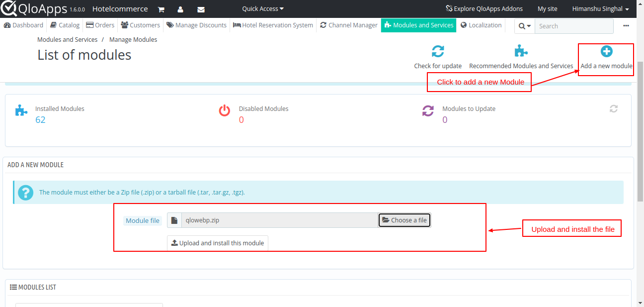The image size is (644, 307).
Task: Open the more options ellipsis menu
Action: click(x=626, y=26)
